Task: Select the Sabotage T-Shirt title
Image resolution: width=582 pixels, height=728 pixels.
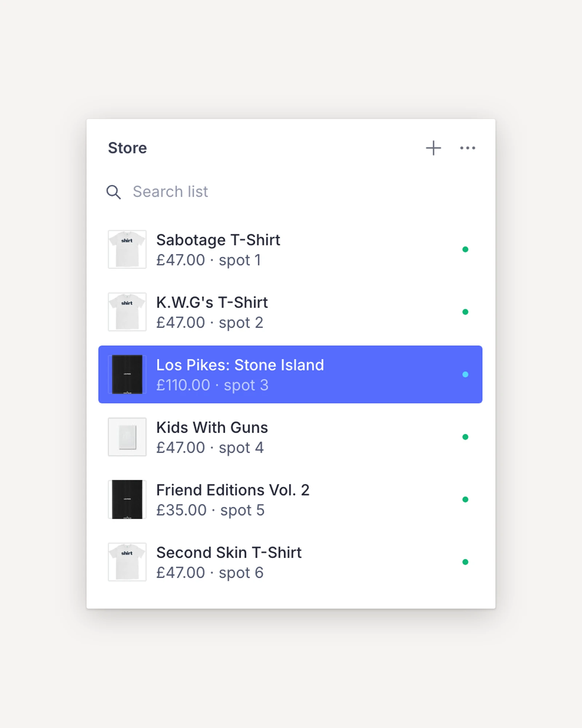Action: pyautogui.click(x=218, y=240)
